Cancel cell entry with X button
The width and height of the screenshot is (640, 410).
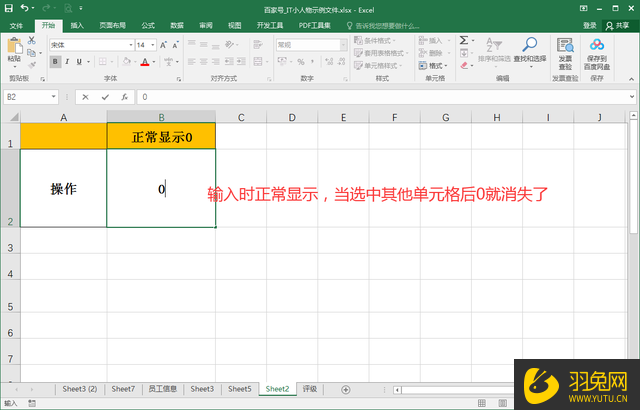85,97
